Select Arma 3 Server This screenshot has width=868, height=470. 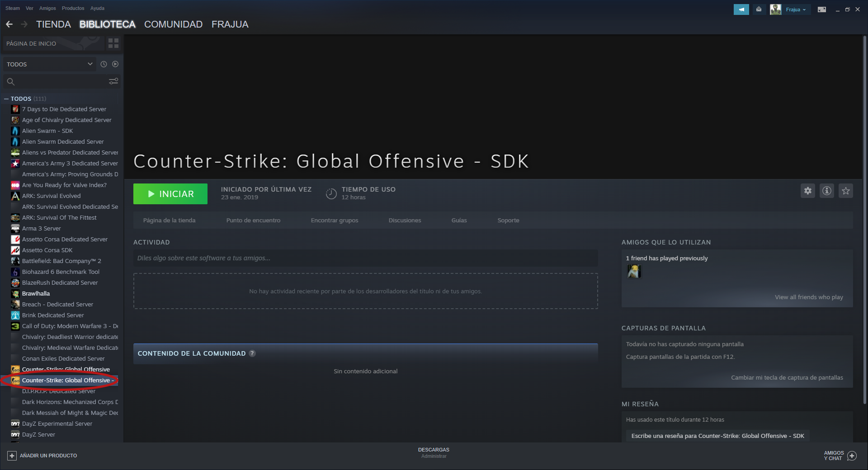64,229
